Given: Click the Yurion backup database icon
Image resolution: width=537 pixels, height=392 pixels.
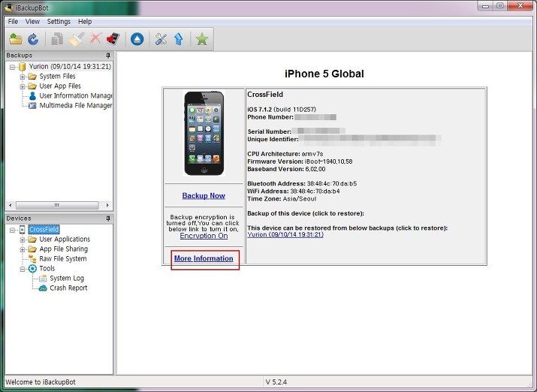Looking at the screenshot, I should click(23, 66).
